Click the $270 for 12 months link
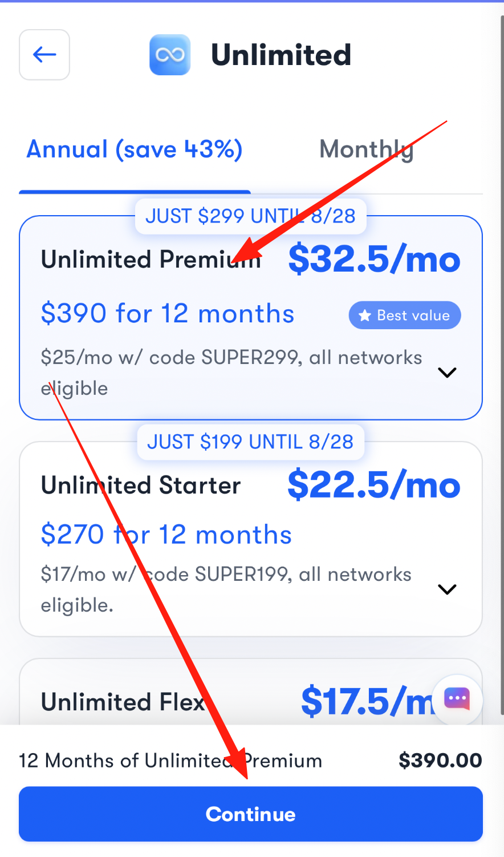This screenshot has width=504, height=857. (x=166, y=535)
